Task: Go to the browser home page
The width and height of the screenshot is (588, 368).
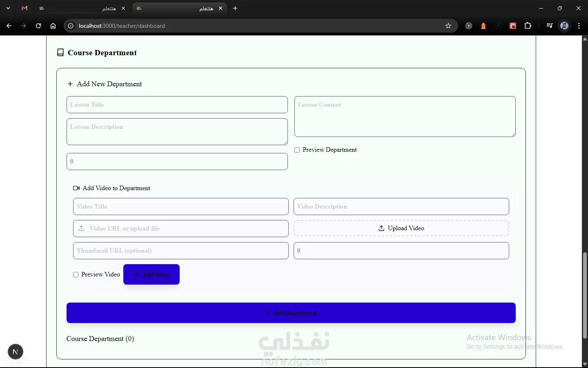Action: coord(53,26)
